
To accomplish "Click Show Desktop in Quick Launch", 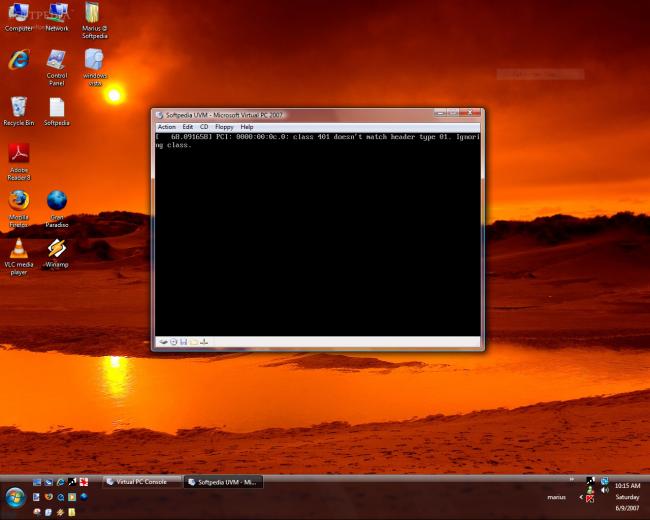I will [x=37, y=482].
